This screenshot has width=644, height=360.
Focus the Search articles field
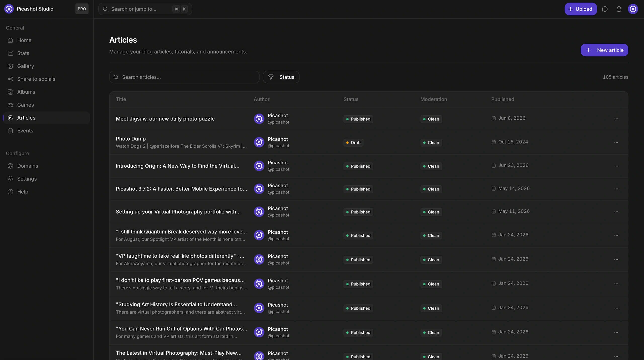point(184,77)
